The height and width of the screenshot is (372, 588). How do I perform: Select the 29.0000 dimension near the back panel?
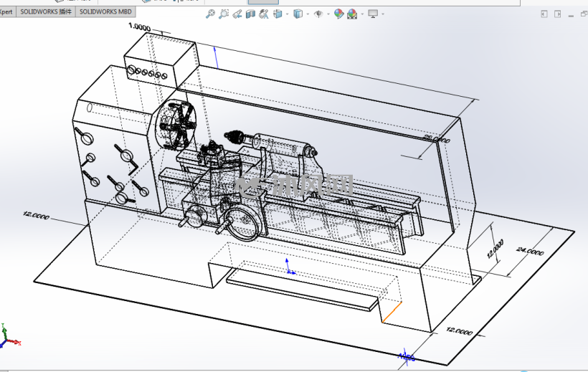(437, 139)
